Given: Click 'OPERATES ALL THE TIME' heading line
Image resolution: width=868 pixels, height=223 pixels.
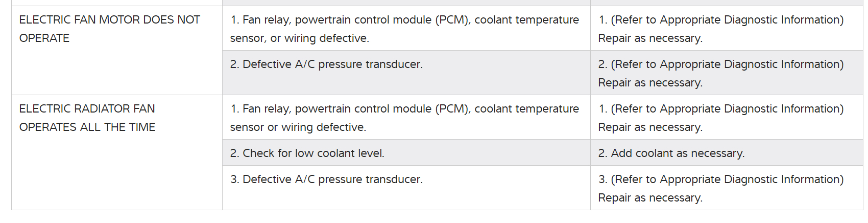Looking at the screenshot, I should tap(87, 127).
